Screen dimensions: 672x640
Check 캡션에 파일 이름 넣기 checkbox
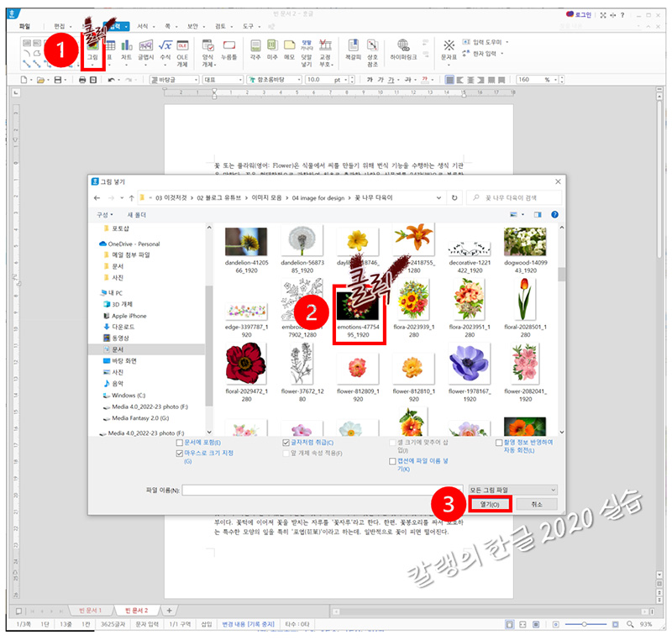click(392, 461)
